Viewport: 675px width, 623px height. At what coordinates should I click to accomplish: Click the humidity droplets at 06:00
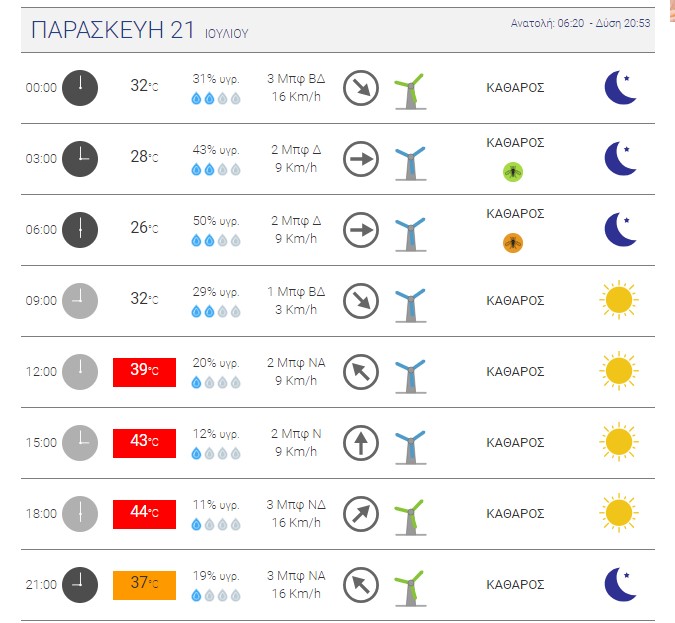[216, 240]
